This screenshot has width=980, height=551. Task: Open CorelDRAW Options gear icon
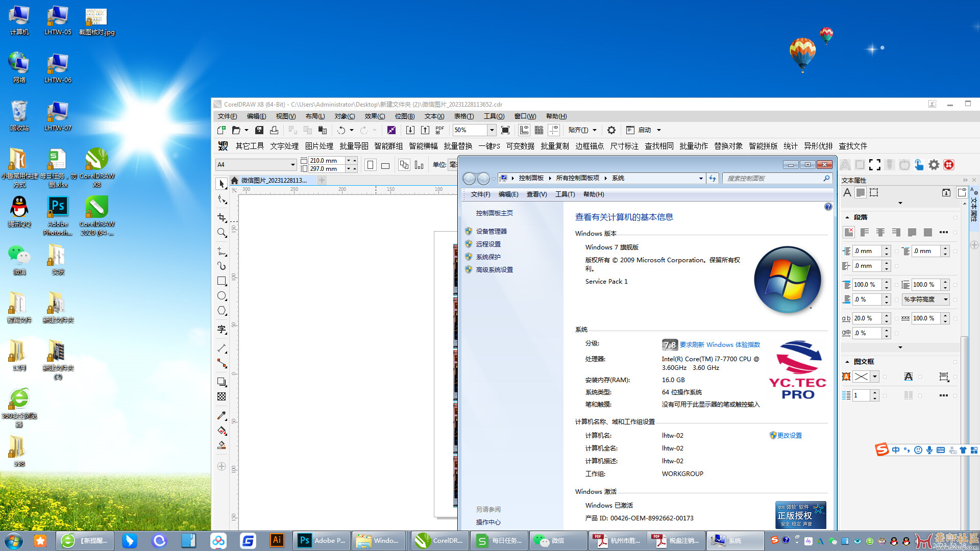click(611, 130)
